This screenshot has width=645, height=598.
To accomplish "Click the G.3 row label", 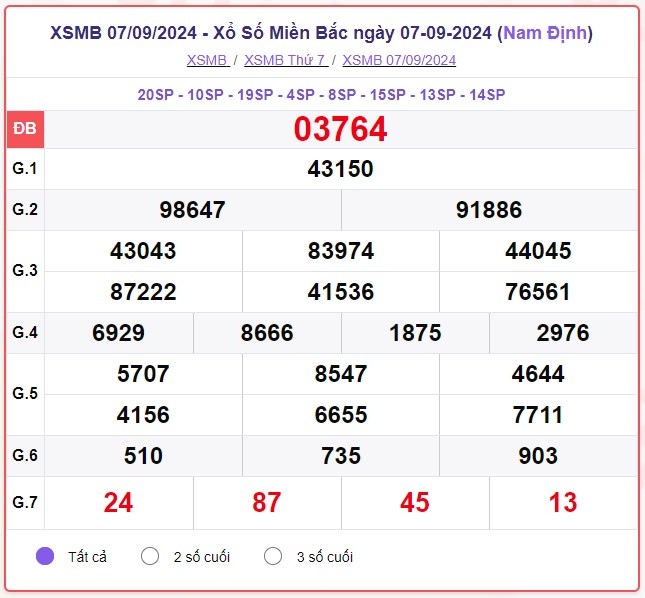I will [25, 271].
